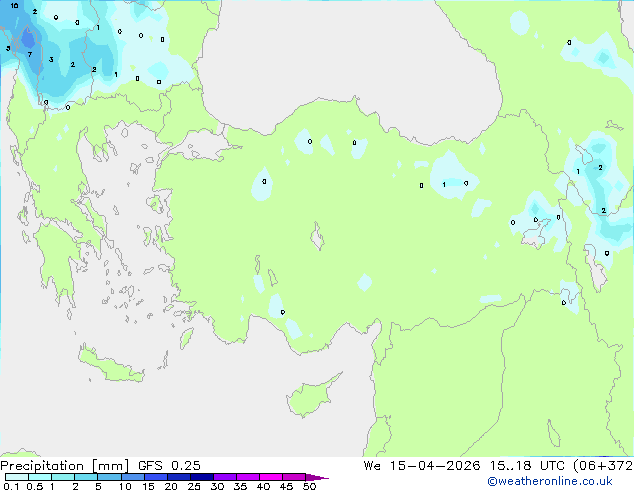Click the '15..18 UTC' time text
This screenshot has width=634, height=490.
click(527, 466)
